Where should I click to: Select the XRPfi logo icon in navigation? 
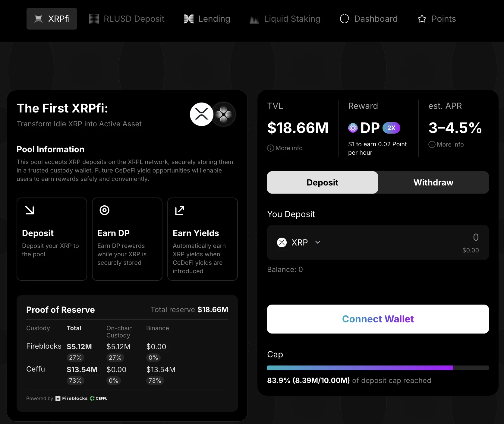39,18
